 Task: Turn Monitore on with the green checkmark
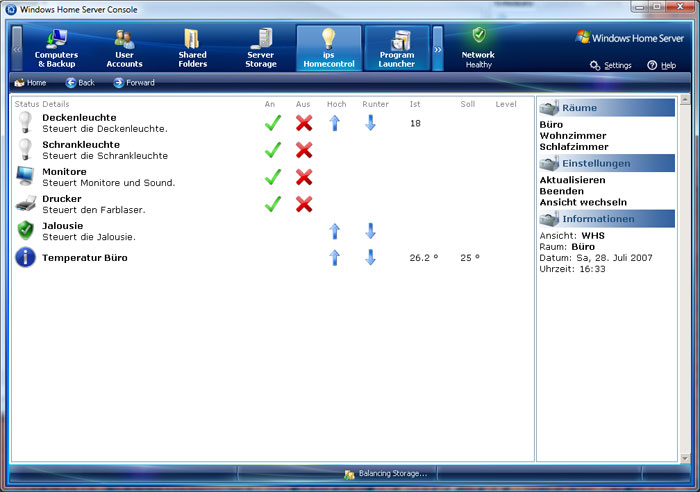(x=273, y=177)
